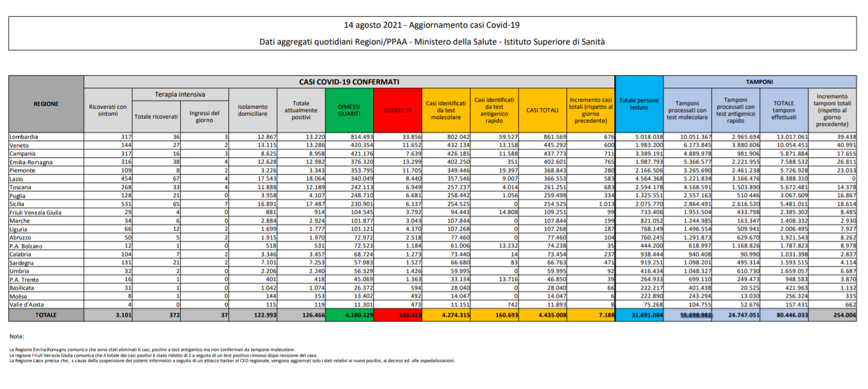Screen dimensions: 868x389
Task: Click the note about Regione Lazio hacker attack
Action: (232, 360)
